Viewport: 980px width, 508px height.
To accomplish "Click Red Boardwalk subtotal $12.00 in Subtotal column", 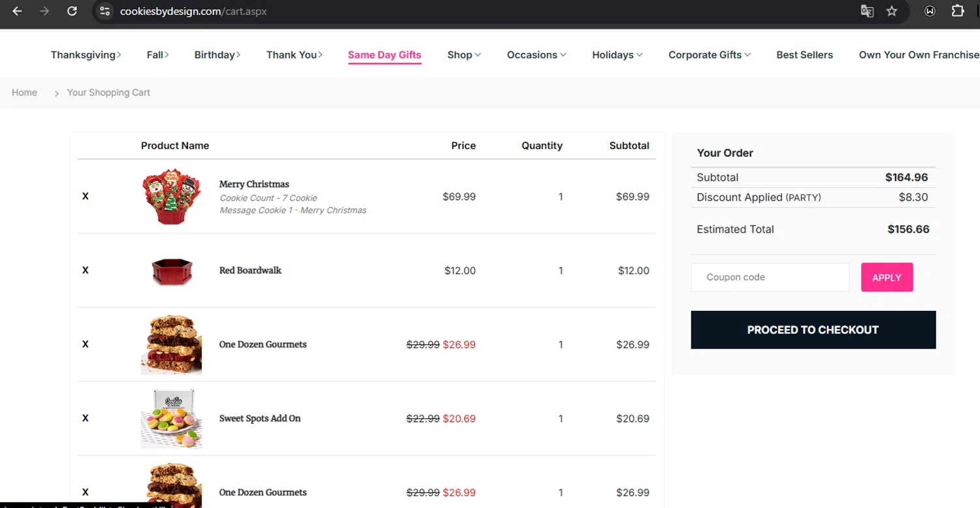I will (x=634, y=270).
